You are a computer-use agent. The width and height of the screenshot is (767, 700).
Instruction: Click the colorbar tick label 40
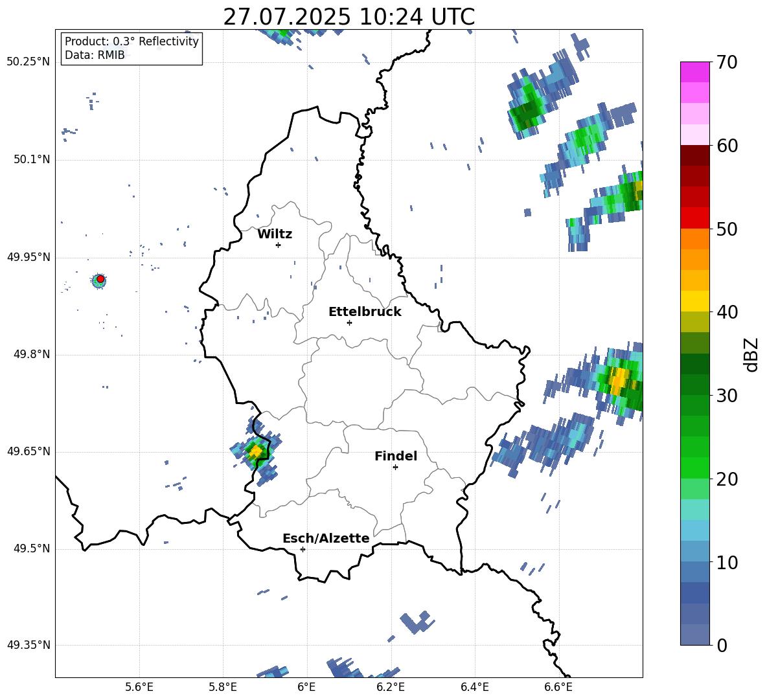coord(727,312)
